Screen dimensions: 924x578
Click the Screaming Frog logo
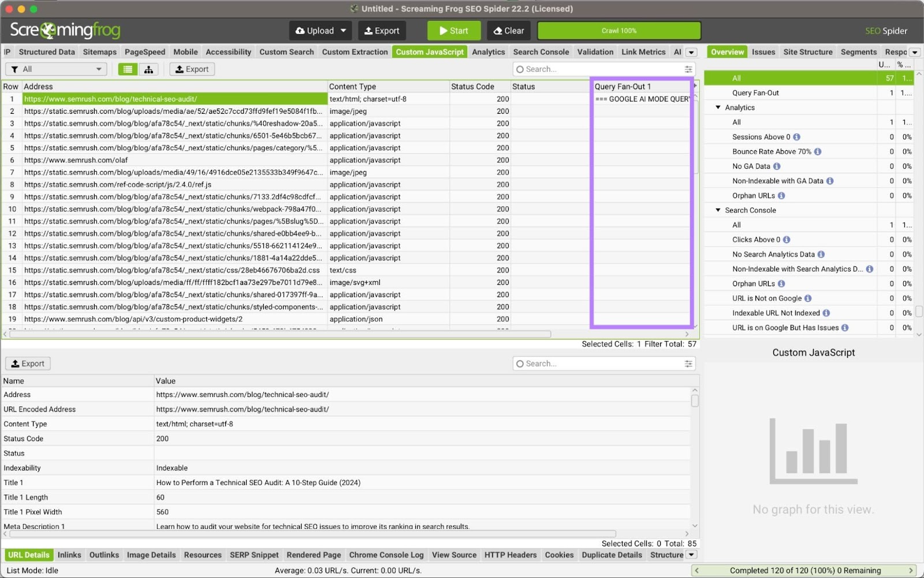[x=65, y=30]
